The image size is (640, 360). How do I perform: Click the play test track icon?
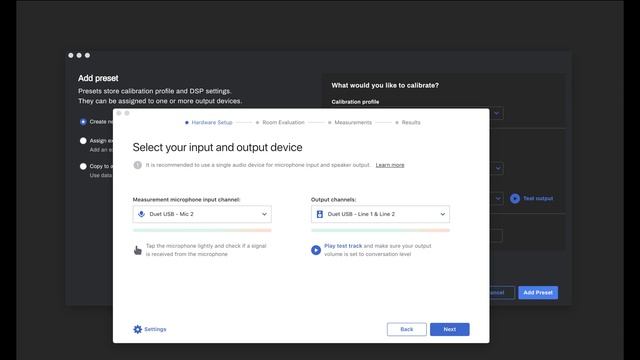click(316, 250)
